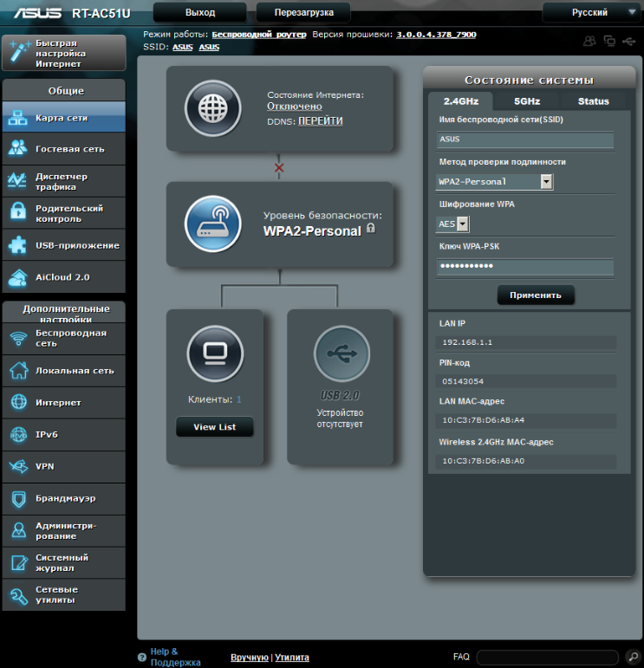The image size is (644, 668).
Task: Switch to the 5GHz tab
Action: [527, 101]
